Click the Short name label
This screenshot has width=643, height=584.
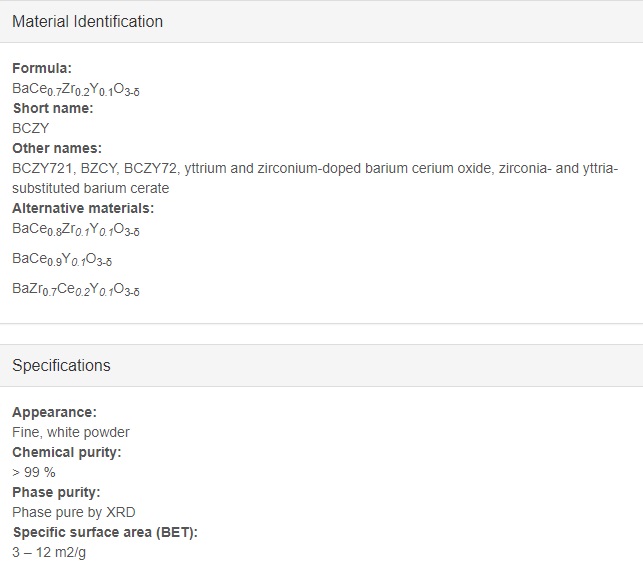[53, 108]
